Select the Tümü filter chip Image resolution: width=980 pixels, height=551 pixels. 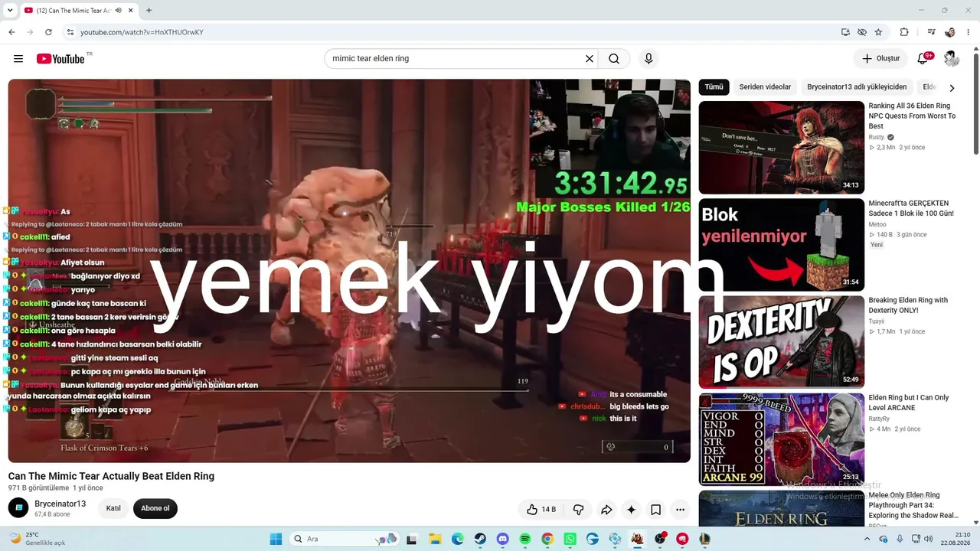714,87
